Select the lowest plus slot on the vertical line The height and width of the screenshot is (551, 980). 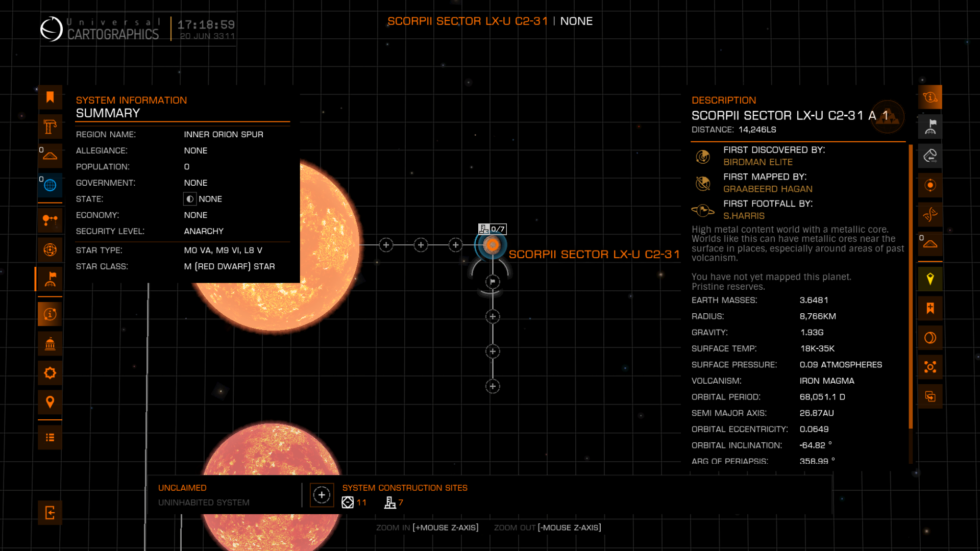(493, 386)
